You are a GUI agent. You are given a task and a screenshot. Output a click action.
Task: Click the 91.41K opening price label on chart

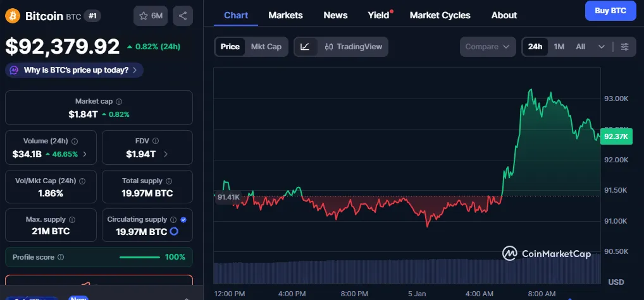coord(228,197)
